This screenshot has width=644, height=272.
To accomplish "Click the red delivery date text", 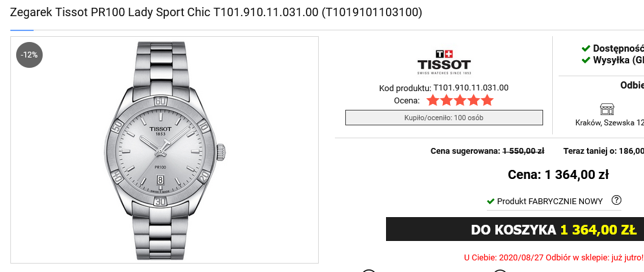I will (x=553, y=258).
